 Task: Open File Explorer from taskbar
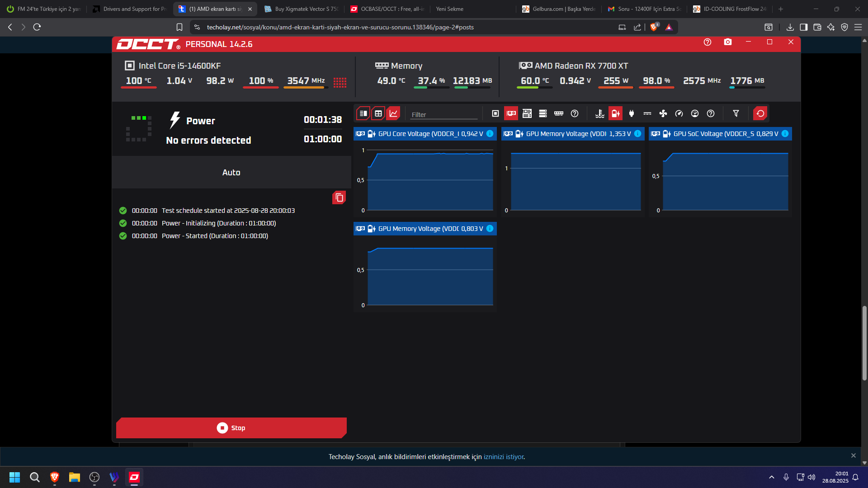(75, 477)
